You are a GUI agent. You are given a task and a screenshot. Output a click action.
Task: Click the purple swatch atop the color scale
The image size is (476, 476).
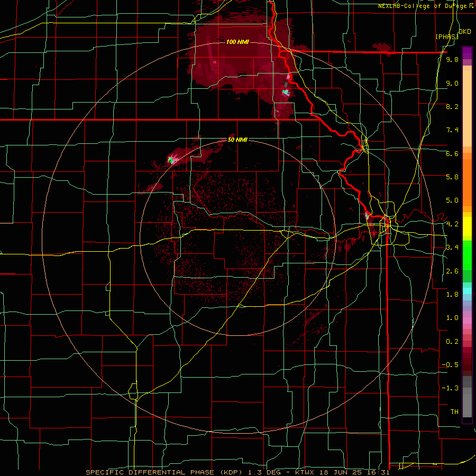tap(467, 53)
